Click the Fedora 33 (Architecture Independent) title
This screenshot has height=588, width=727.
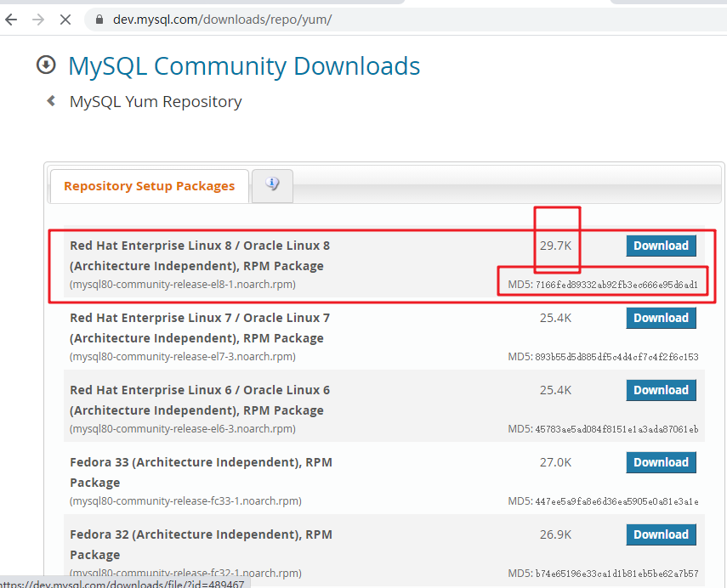pos(202,472)
